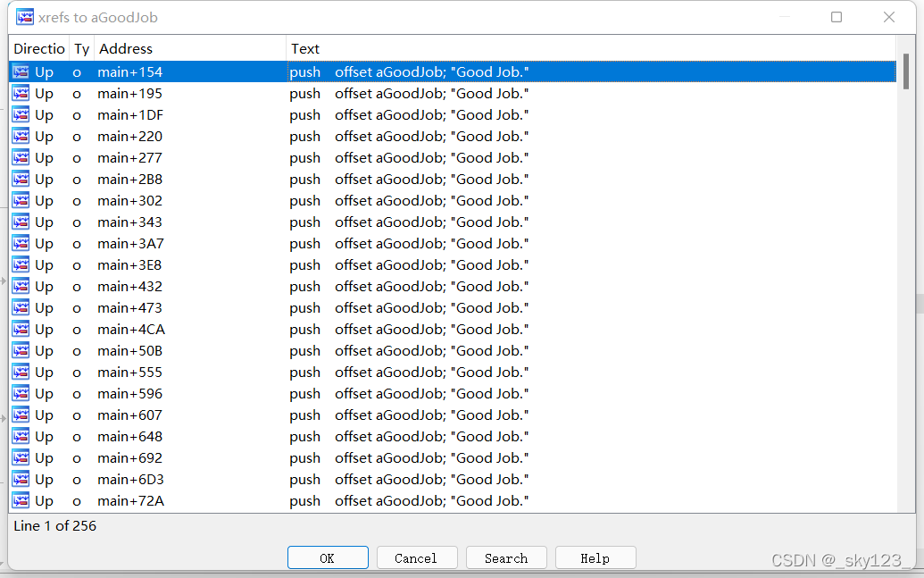Click the xref icon beside main+1DF
The height and width of the screenshot is (578, 924).
[21, 115]
